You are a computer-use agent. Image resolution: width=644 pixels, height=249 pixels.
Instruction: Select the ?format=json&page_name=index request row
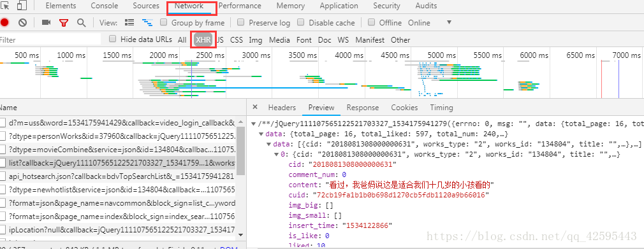pos(118,216)
